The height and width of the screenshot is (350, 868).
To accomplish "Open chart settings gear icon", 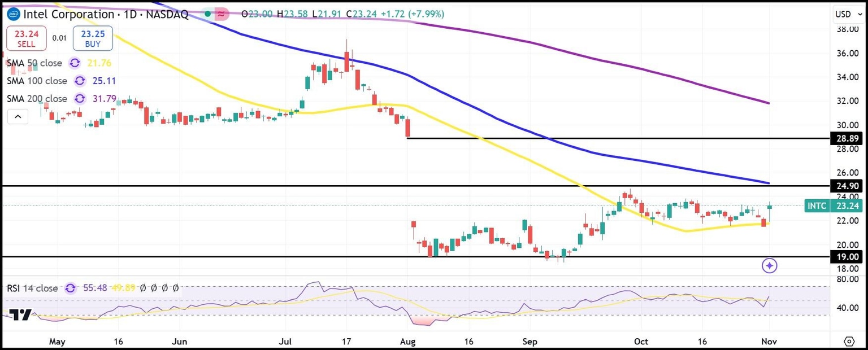I will (849, 341).
